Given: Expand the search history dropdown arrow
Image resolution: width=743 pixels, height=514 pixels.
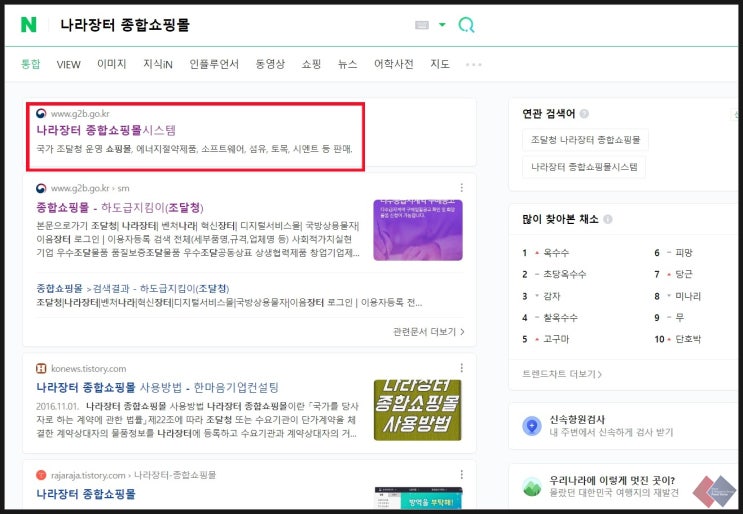Looking at the screenshot, I should point(442,25).
